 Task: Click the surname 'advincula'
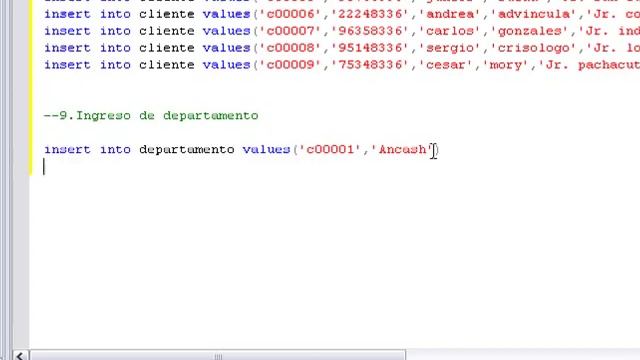point(534,14)
